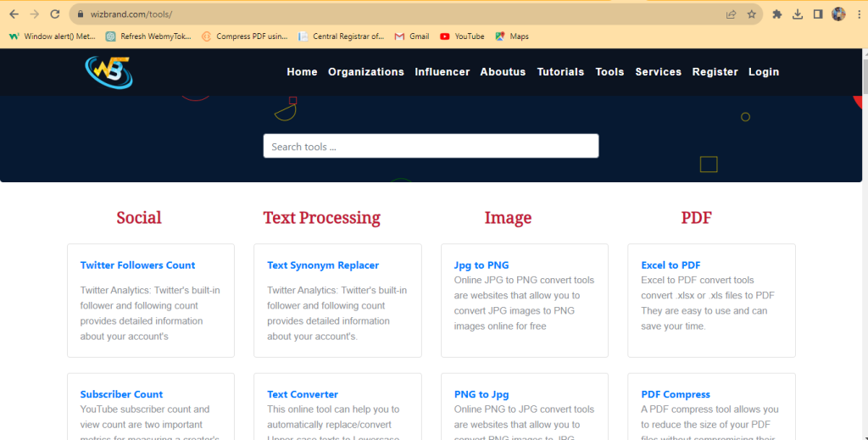868x440 pixels.
Task: Click the page's vertical scrollbar
Action: tap(863, 254)
